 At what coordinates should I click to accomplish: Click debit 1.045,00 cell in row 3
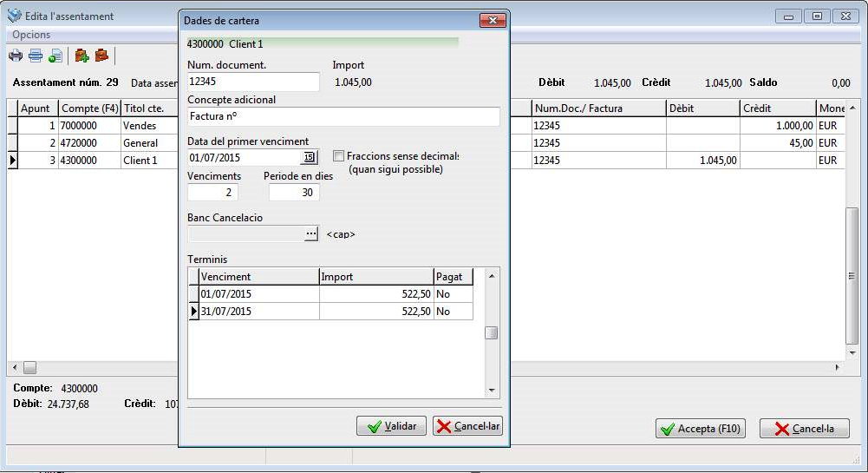point(702,160)
